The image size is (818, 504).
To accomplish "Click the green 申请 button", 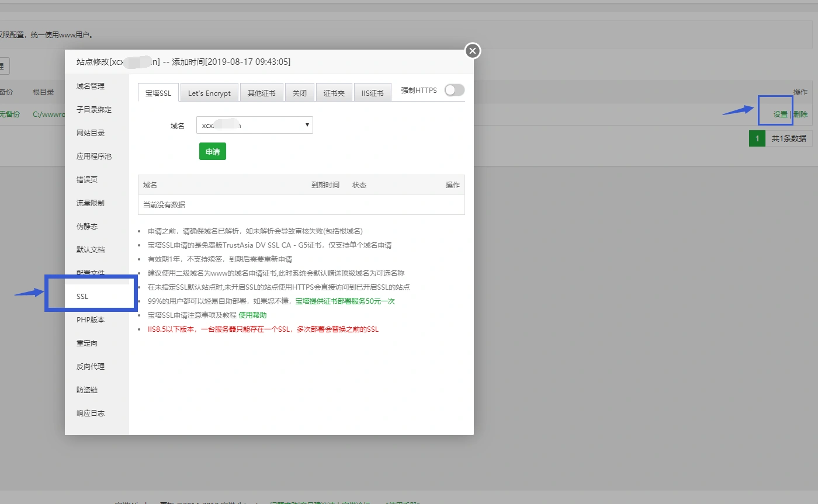I will coord(212,151).
